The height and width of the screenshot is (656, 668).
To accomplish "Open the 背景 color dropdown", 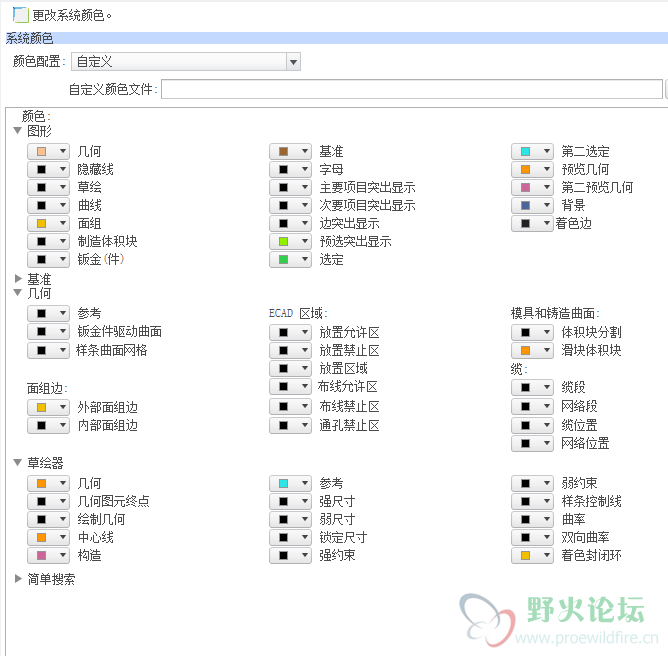I will coord(533,205).
